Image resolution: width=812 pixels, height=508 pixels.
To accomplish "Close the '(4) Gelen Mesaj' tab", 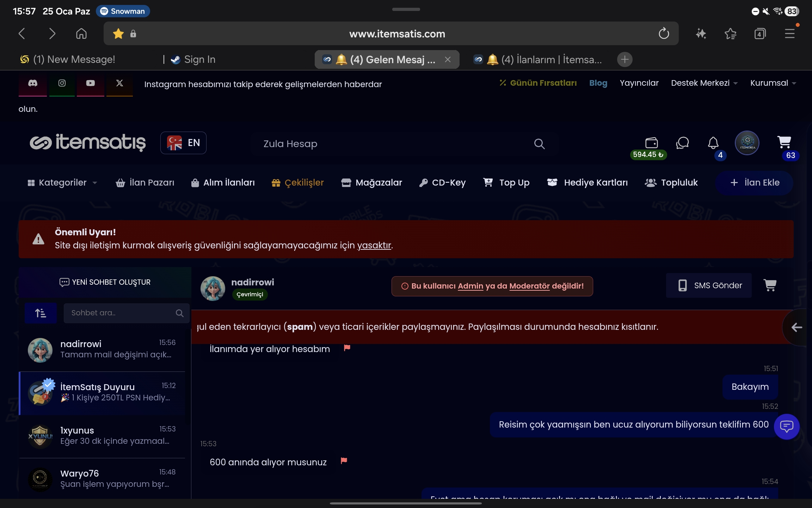I will click(x=448, y=60).
